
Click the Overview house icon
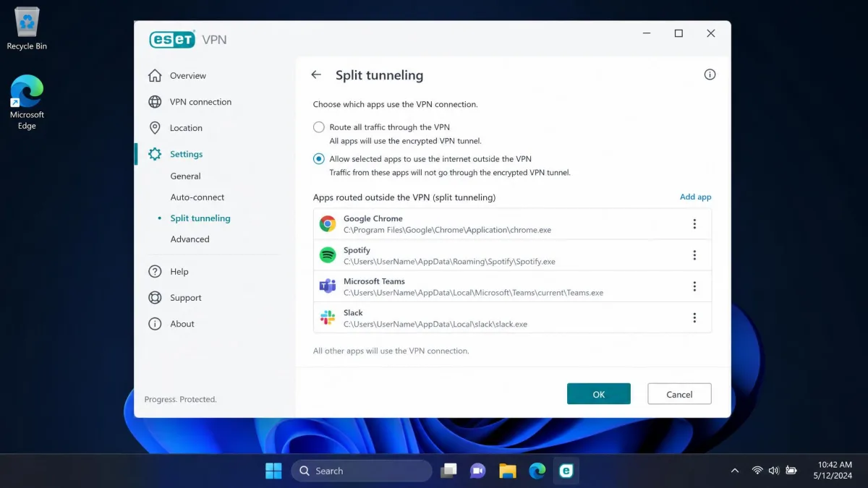155,76
